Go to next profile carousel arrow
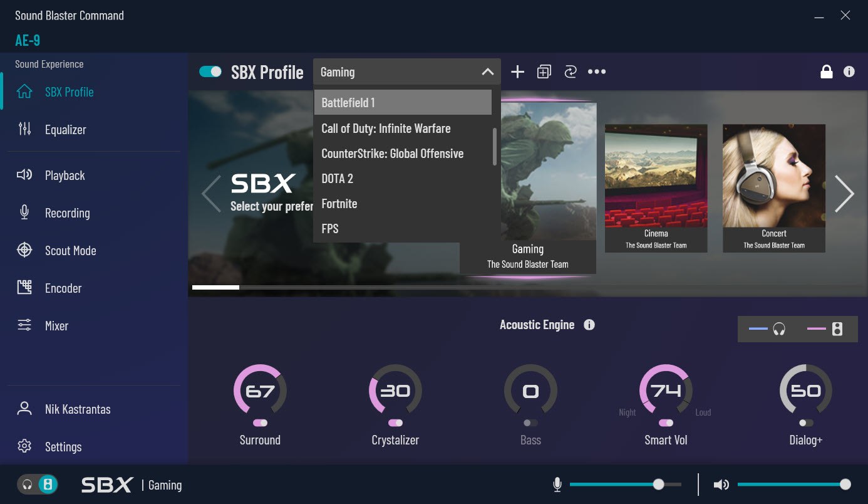The image size is (868, 504). coord(844,194)
